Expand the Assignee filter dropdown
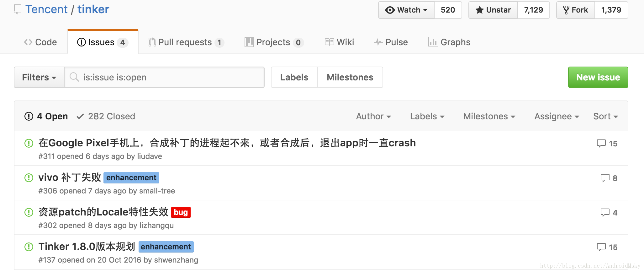The width and height of the screenshot is (644, 272). click(x=557, y=116)
